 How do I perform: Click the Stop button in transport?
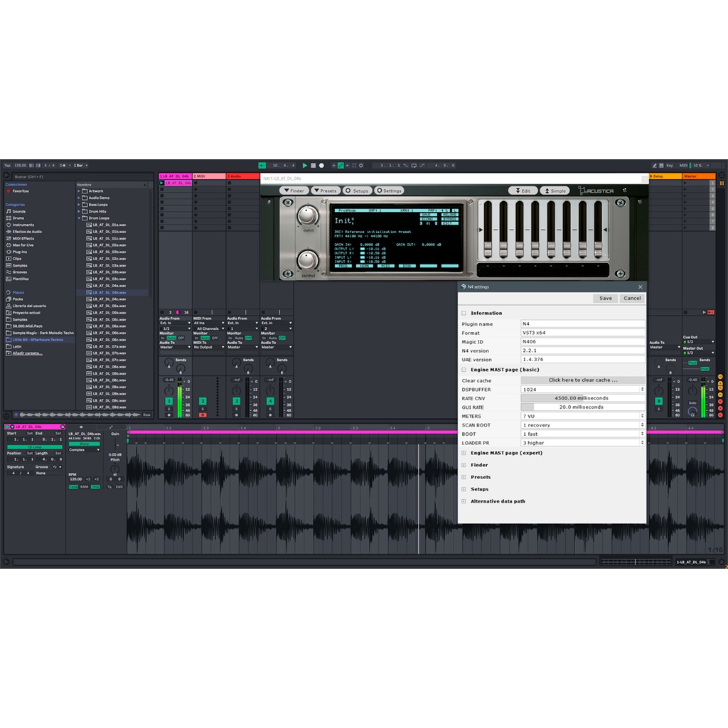(x=314, y=166)
